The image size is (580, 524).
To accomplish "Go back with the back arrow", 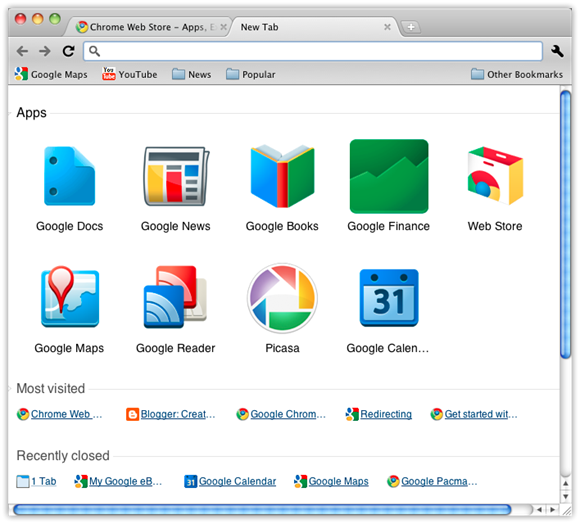I will click(x=23, y=51).
